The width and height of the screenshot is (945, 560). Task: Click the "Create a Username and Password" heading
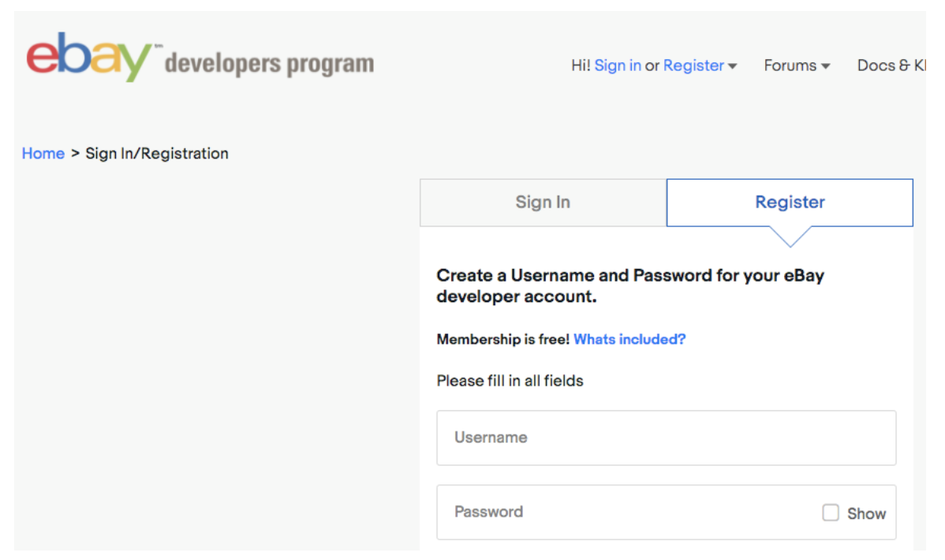630,286
